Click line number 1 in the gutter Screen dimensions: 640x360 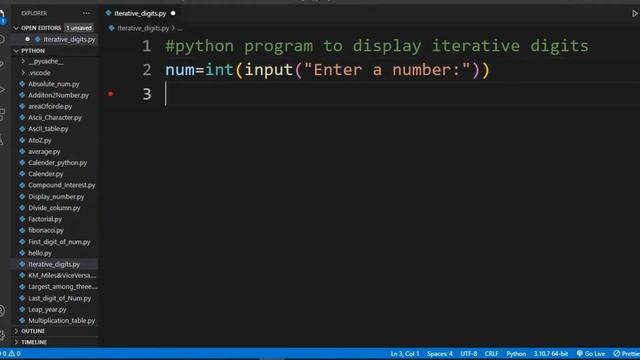click(147, 46)
